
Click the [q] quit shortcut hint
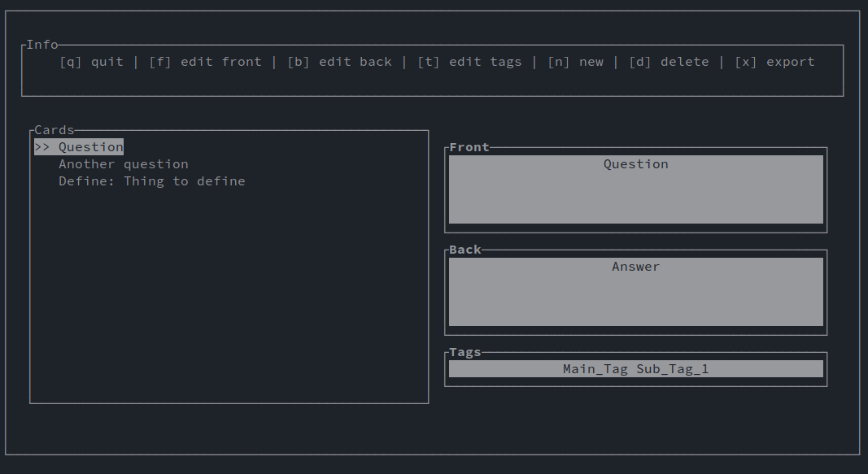(x=91, y=62)
